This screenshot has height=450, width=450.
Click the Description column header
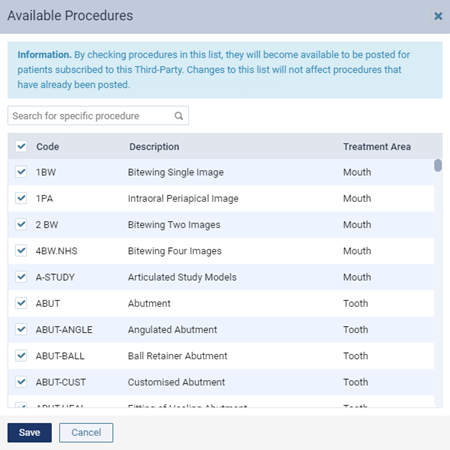(154, 147)
